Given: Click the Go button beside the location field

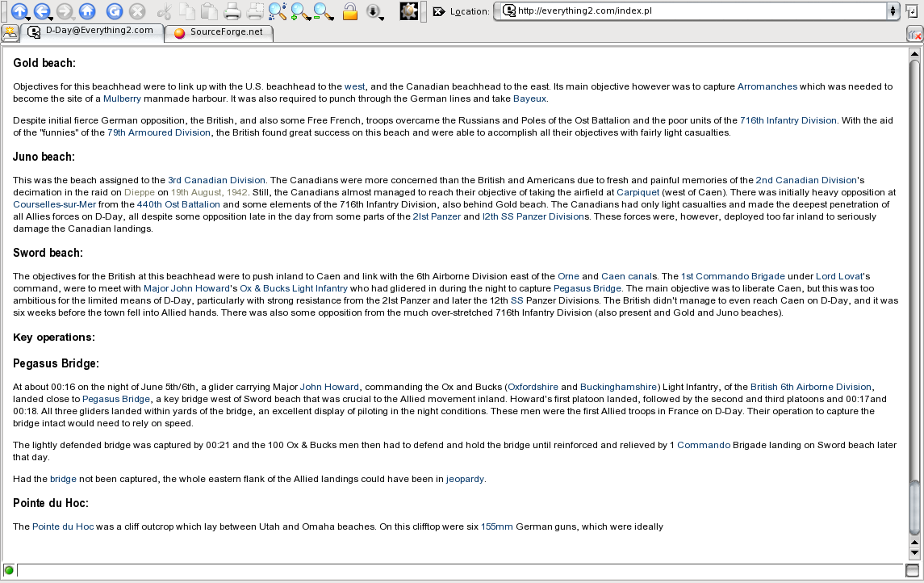Looking at the screenshot, I should (911, 11).
